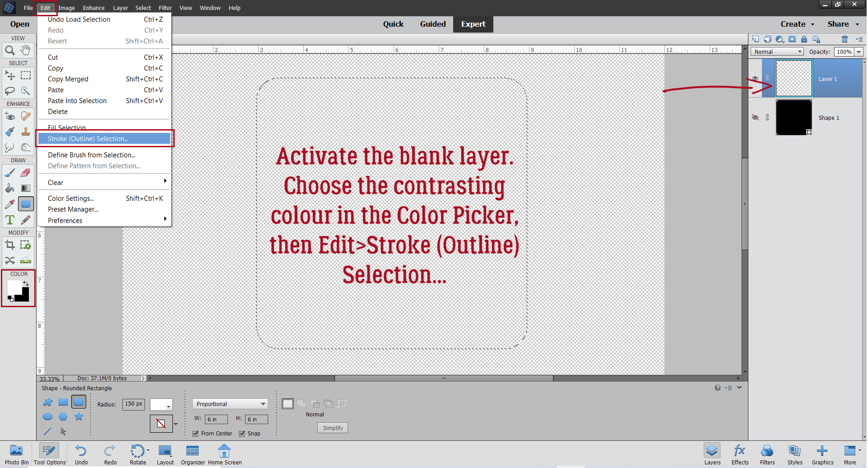
Task: Click the Open button
Action: pyautogui.click(x=20, y=24)
